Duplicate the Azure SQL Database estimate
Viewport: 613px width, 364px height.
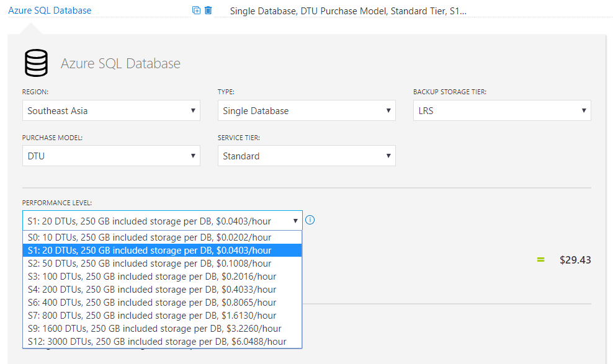coord(196,11)
